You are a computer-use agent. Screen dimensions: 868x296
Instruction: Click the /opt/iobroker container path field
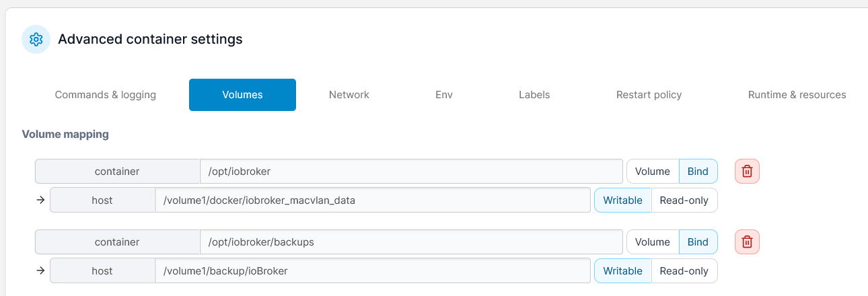click(x=410, y=172)
